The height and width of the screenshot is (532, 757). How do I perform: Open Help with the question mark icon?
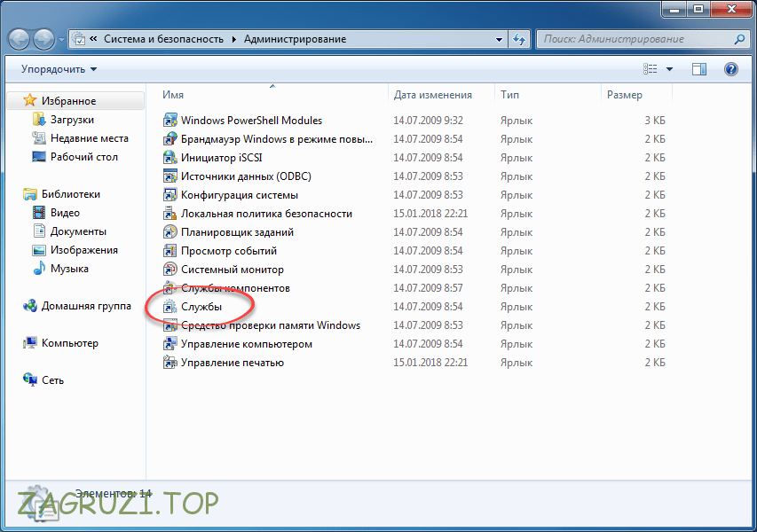point(731,69)
